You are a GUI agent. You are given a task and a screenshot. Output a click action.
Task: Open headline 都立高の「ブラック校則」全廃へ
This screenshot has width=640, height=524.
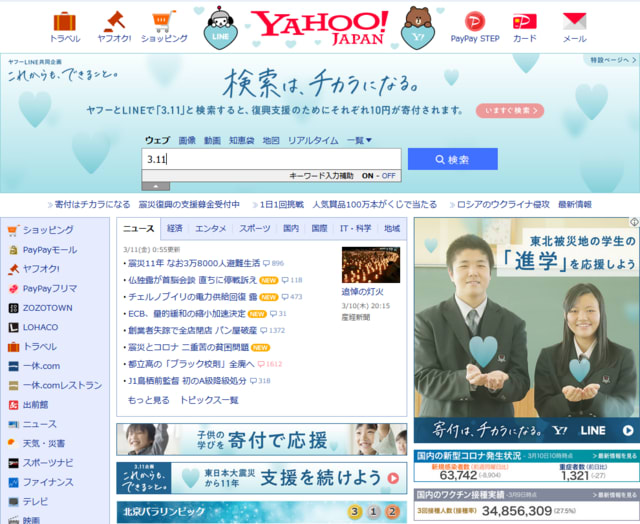[x=191, y=364]
